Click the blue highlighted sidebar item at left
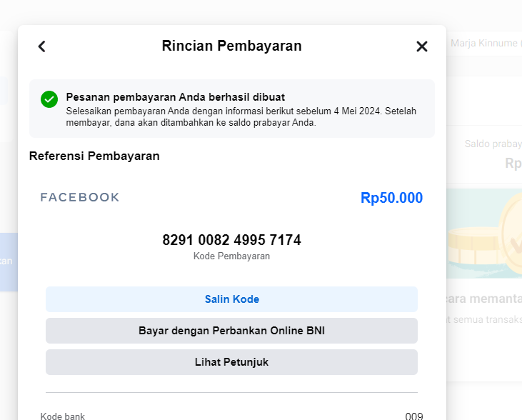This screenshot has width=522, height=420. 8,261
